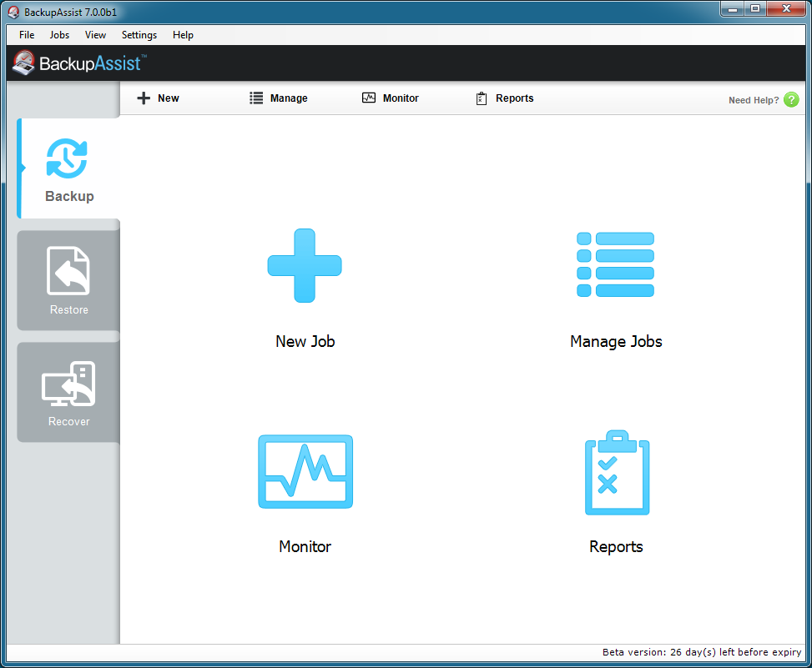
Task: Maximize the BackupAssist window
Action: pyautogui.click(x=755, y=9)
